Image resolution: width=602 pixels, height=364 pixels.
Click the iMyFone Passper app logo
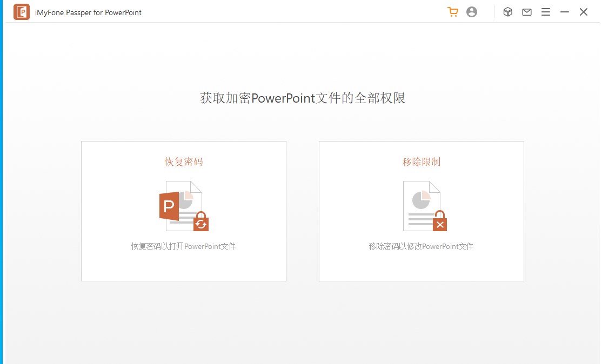pyautogui.click(x=22, y=11)
